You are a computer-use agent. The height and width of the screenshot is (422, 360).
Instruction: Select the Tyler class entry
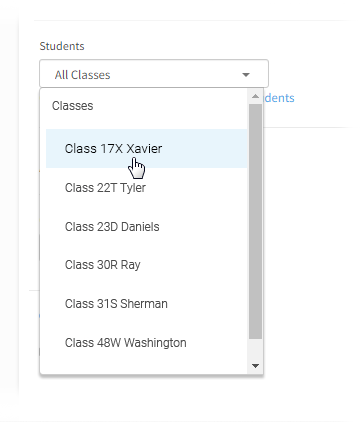[x=147, y=187]
